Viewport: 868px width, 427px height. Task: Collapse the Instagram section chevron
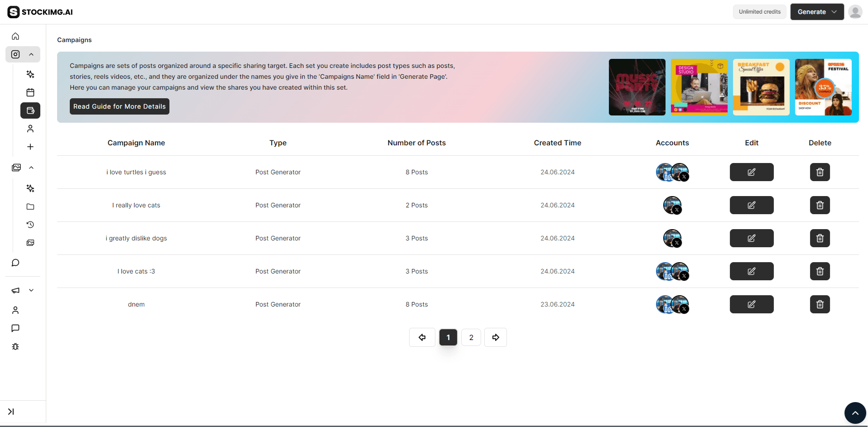click(x=31, y=54)
